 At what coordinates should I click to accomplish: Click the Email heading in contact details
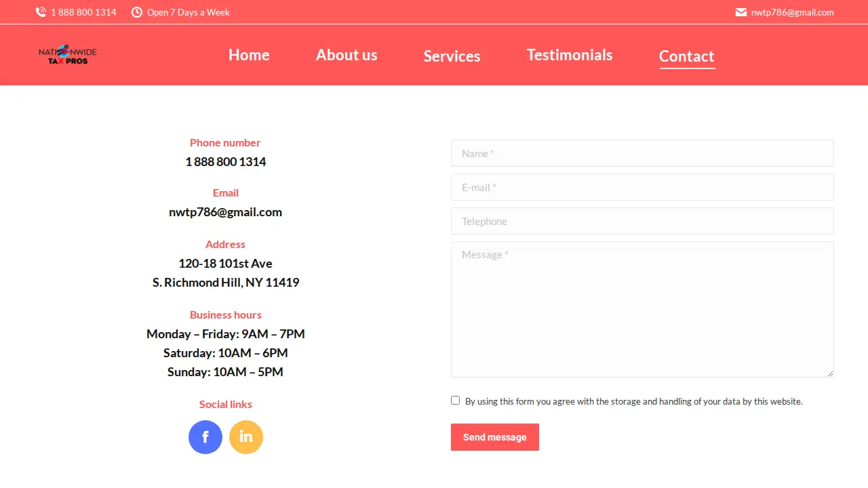(x=226, y=192)
